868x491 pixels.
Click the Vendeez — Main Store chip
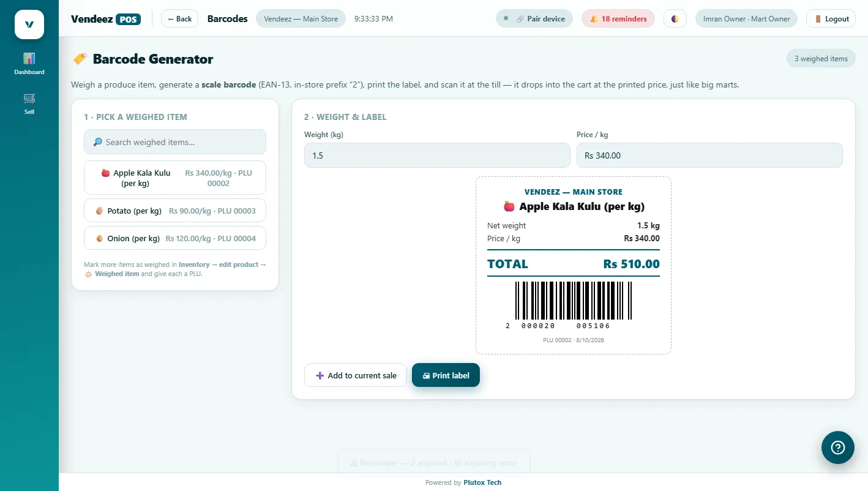click(x=301, y=19)
